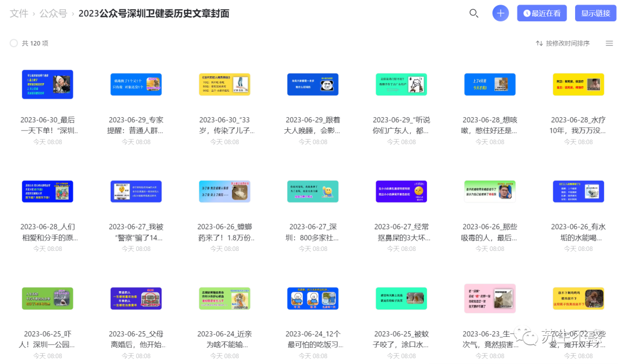Open the 2023-06-24_12个最可怕的吃饭习惯 thumbnail
623x364 pixels.
tap(313, 298)
